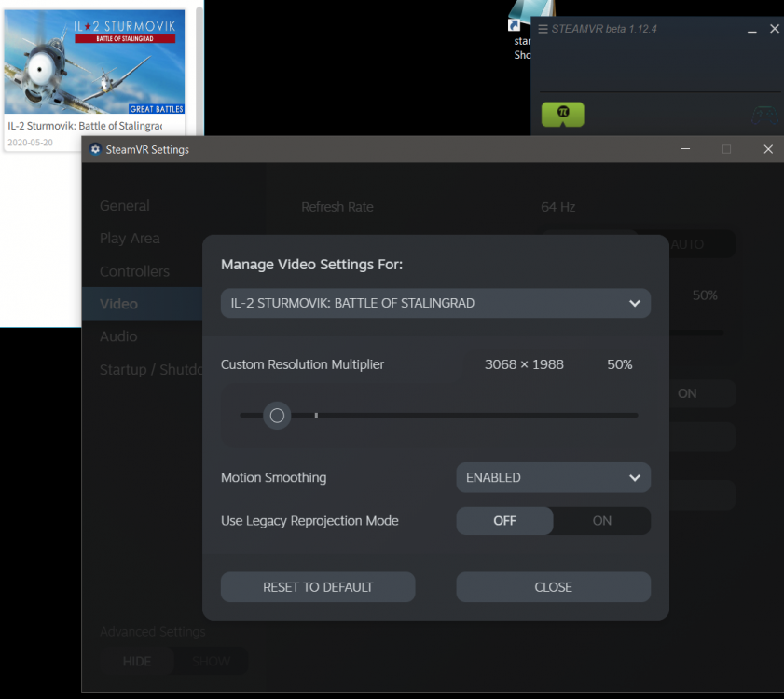Open the General settings tab
Image resolution: width=784 pixels, height=699 pixels.
(125, 205)
